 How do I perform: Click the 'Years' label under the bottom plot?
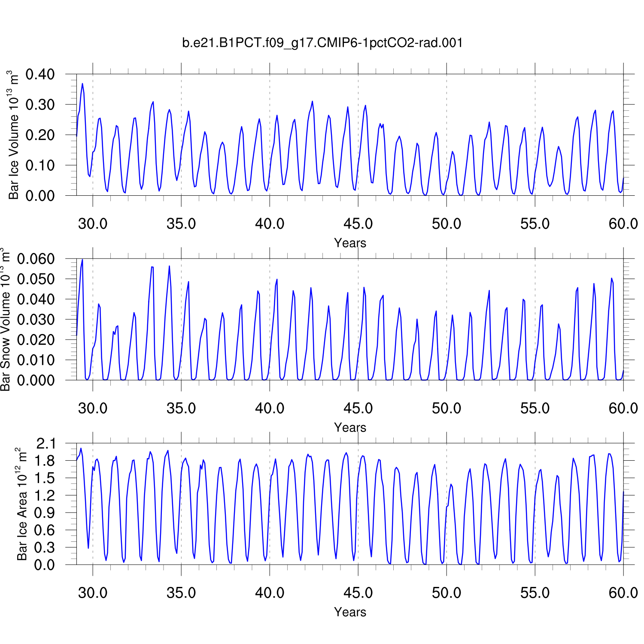coord(350,612)
